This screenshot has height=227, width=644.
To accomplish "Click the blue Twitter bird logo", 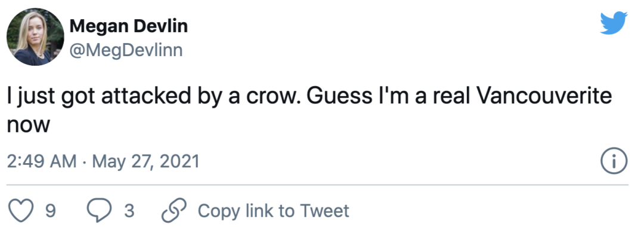I will point(614,23).
